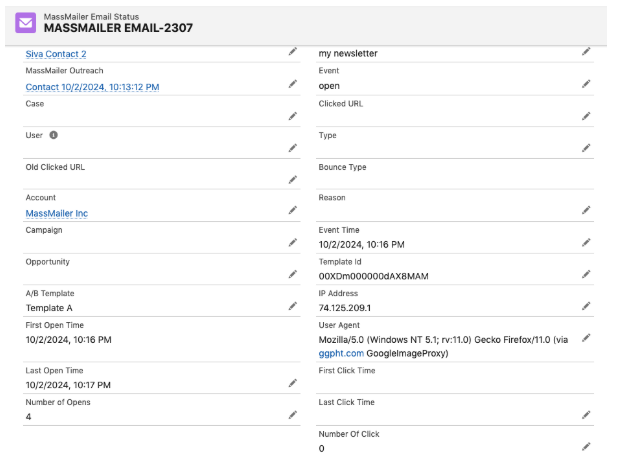Click pencil icon beside MassMailer Outreach
Image resolution: width=617 pixels, height=461 pixels.
293,84
